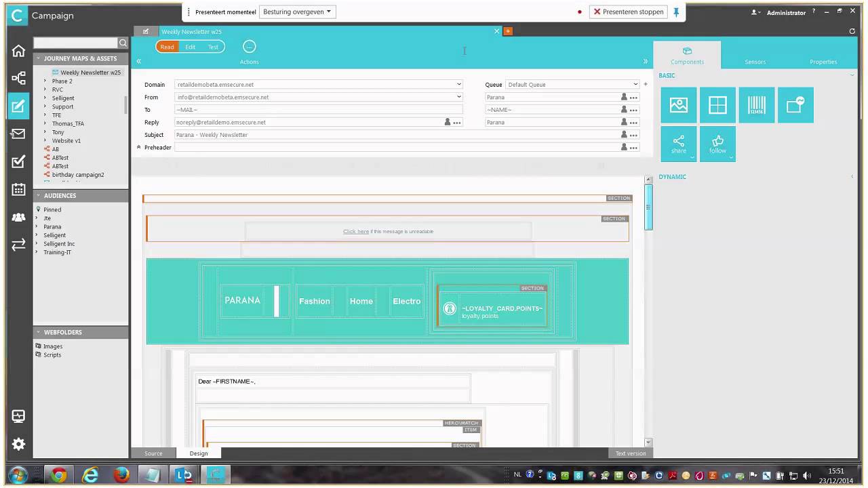
Task: Collapse the Webfolders panel header
Action: [x=38, y=332]
